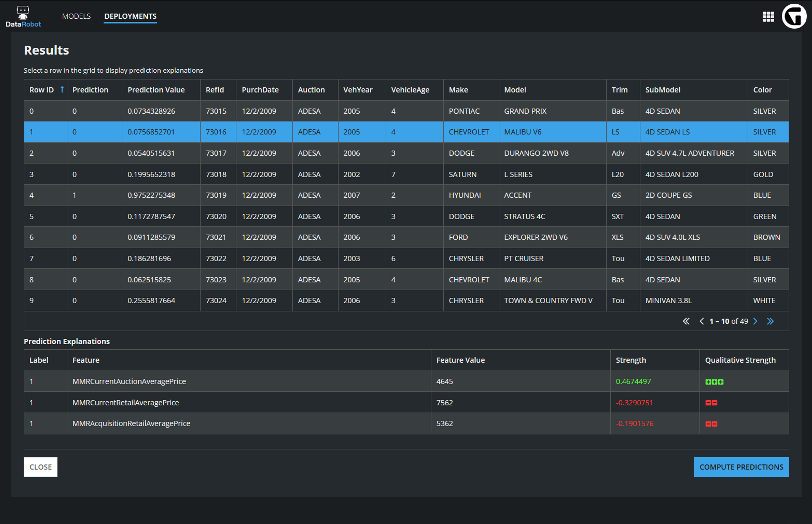The height and width of the screenshot is (524, 812).
Task: Click strength value -0.3290751
Action: click(x=635, y=403)
